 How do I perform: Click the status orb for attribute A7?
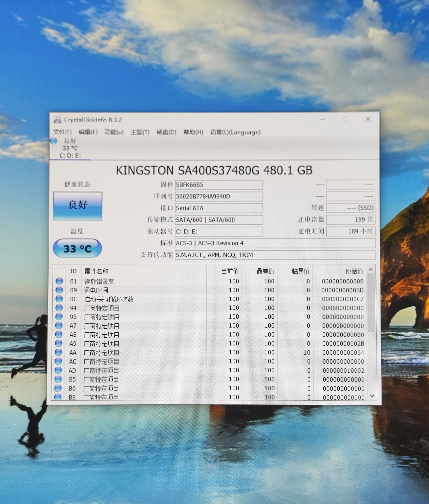[x=59, y=325]
